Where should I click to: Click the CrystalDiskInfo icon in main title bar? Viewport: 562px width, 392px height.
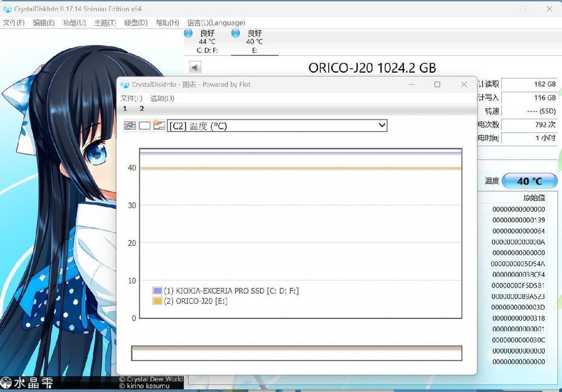point(7,9)
